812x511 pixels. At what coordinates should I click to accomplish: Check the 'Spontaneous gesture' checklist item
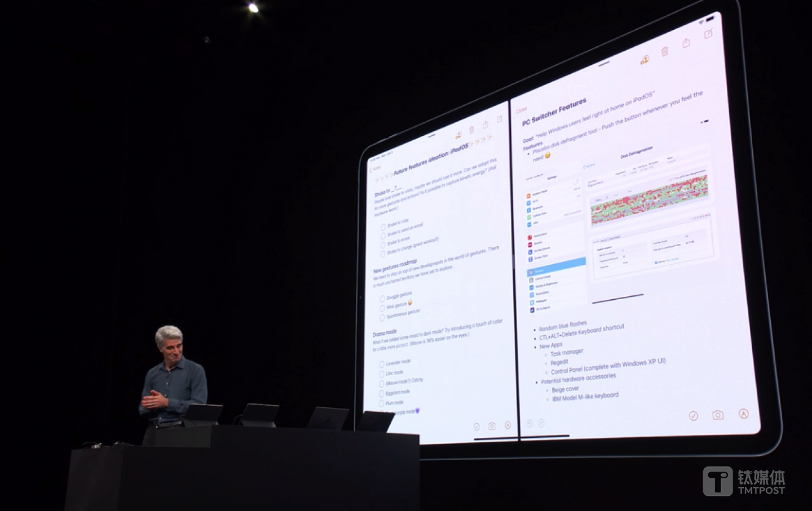(x=382, y=317)
